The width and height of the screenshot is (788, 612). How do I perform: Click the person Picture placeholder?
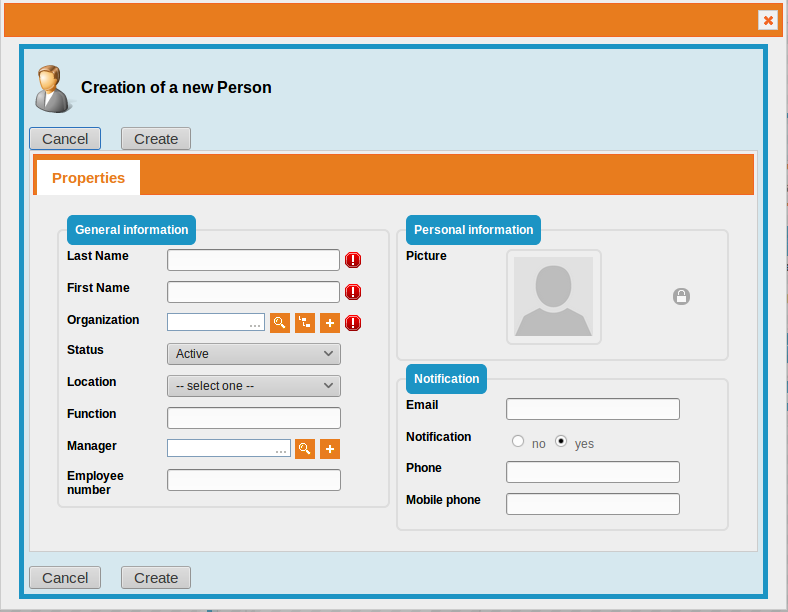point(553,297)
